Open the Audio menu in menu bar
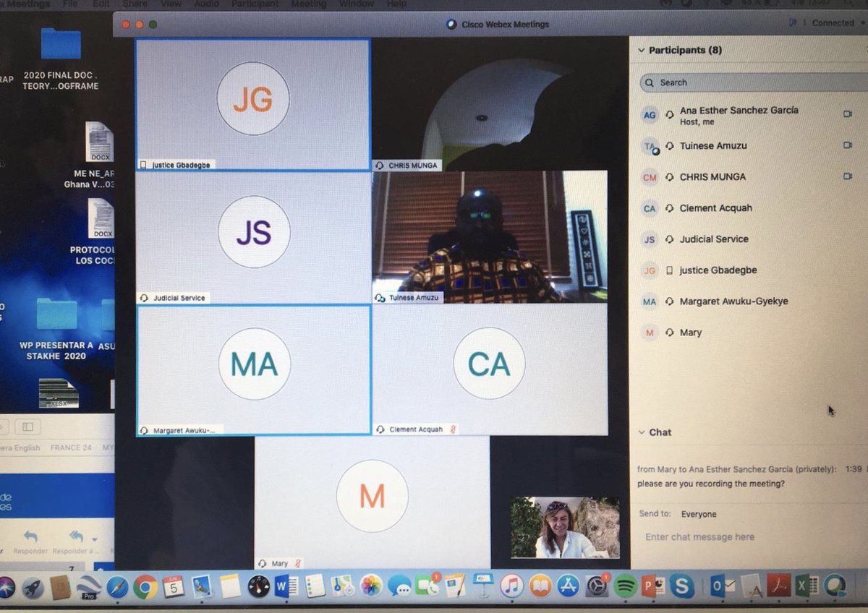The image size is (868, 613). tap(206, 4)
